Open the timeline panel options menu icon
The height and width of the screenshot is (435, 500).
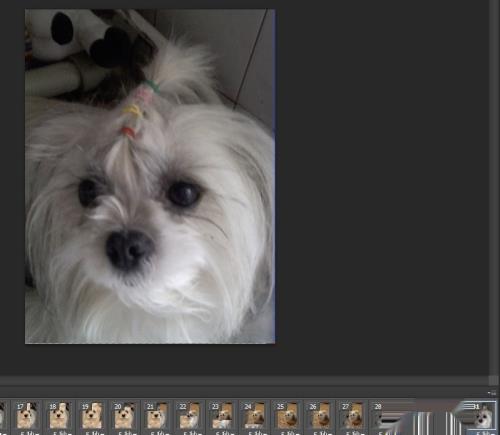[x=492, y=393]
